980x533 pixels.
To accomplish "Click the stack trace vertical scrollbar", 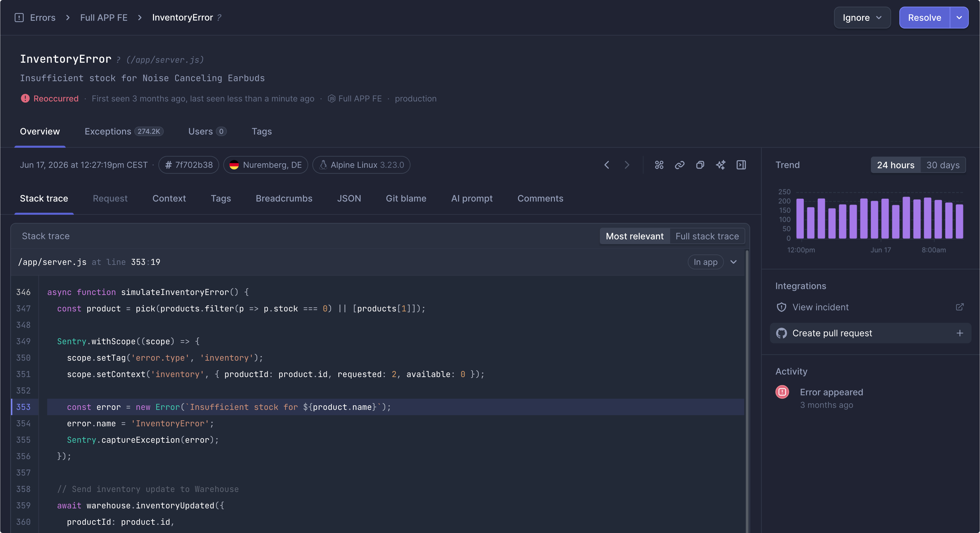I will pos(747,391).
